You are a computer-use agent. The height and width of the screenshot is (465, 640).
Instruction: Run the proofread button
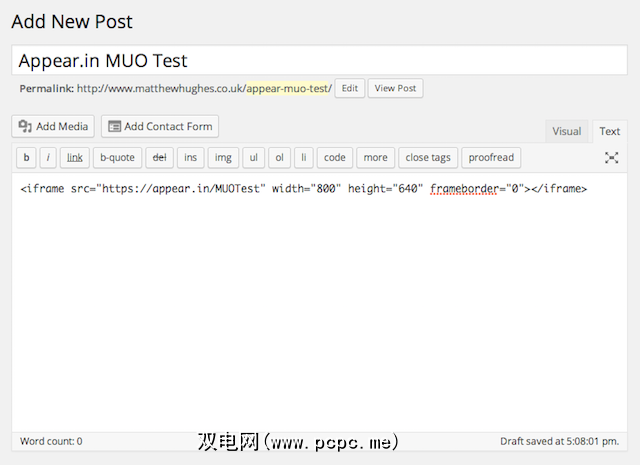pyautogui.click(x=491, y=158)
